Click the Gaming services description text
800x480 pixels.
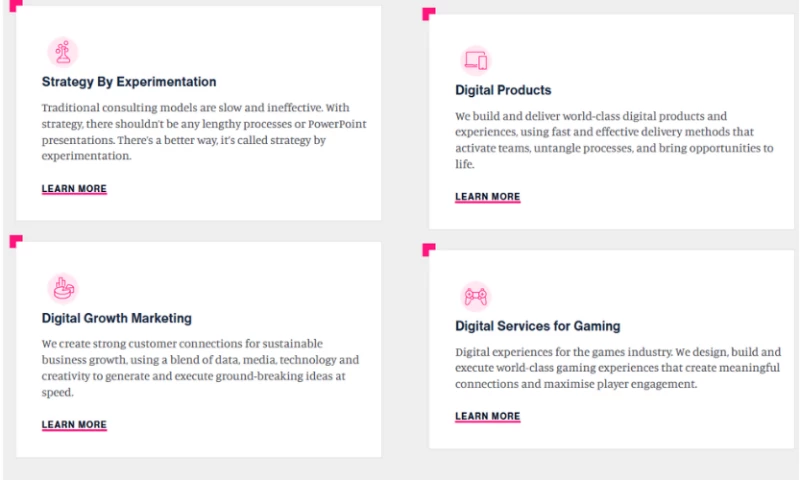coord(610,368)
